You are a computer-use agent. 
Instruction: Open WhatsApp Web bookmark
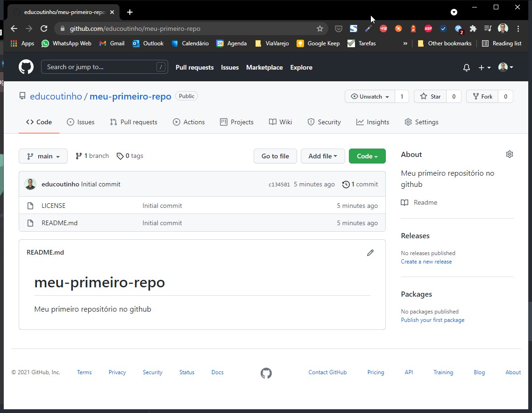click(x=66, y=43)
